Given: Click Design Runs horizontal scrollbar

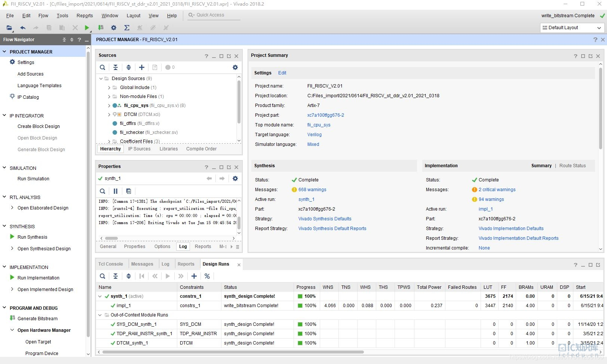Looking at the screenshot, I should 233,352.
